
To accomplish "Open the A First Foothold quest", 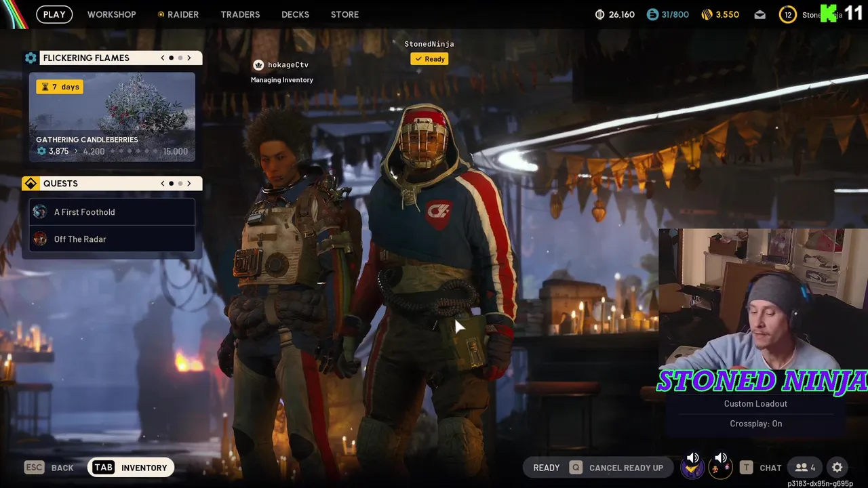I will click(x=112, y=211).
